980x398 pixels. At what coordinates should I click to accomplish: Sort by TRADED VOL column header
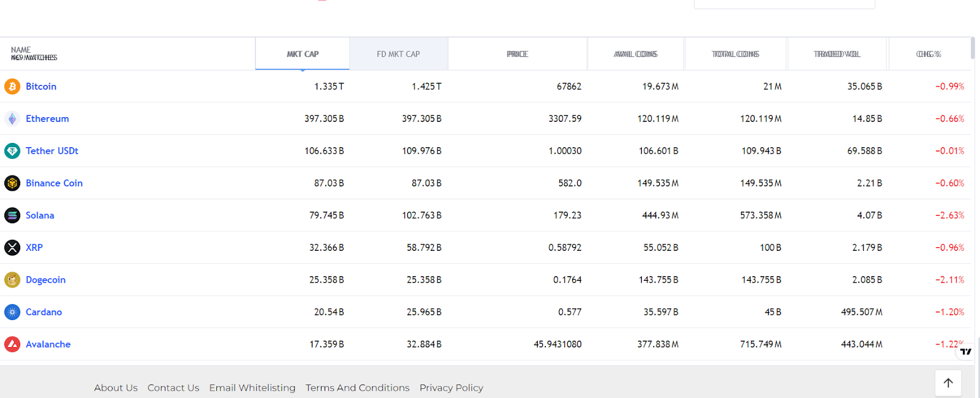[837, 54]
